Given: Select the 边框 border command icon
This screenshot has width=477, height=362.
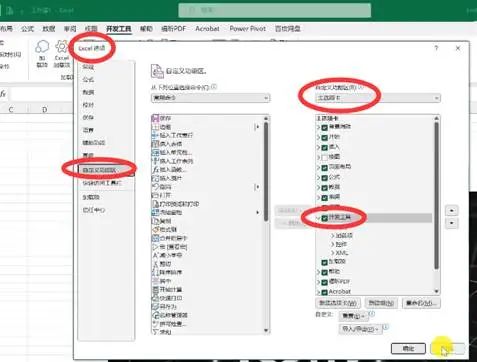Looking at the screenshot, I should (155, 127).
